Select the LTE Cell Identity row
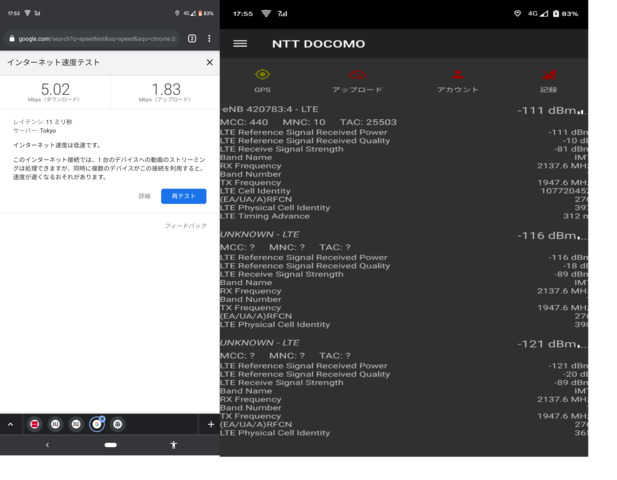This screenshot has height=480, width=617. click(404, 191)
